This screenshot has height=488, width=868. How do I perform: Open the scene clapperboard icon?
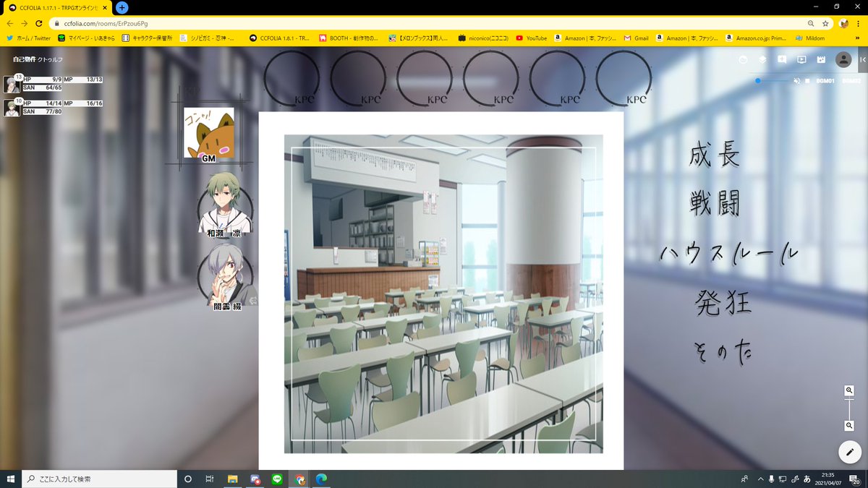pyautogui.click(x=821, y=59)
